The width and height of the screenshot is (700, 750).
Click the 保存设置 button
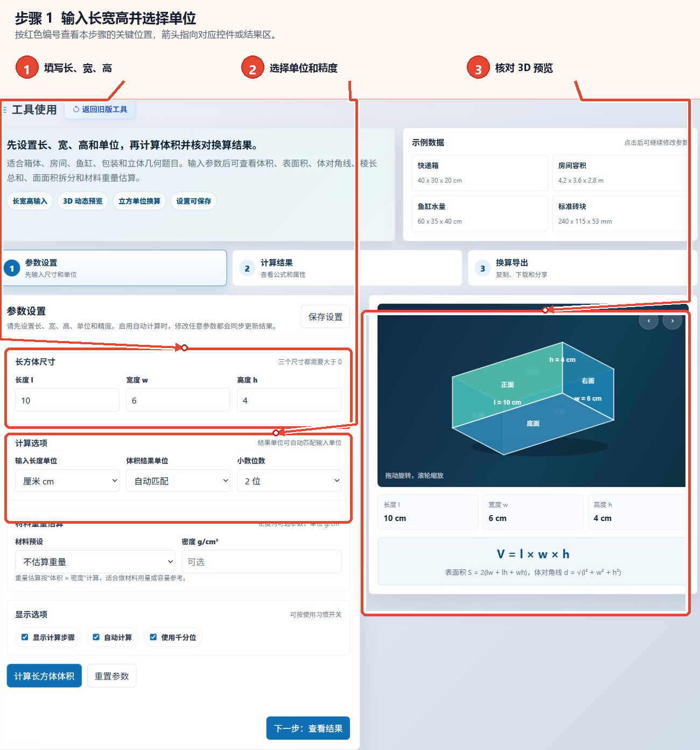[325, 317]
